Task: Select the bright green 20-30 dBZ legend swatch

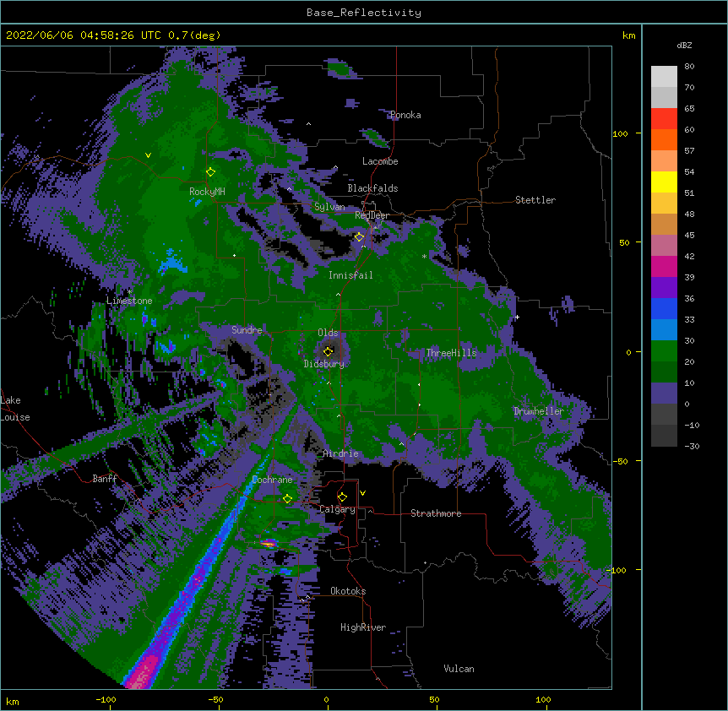Action: point(664,351)
